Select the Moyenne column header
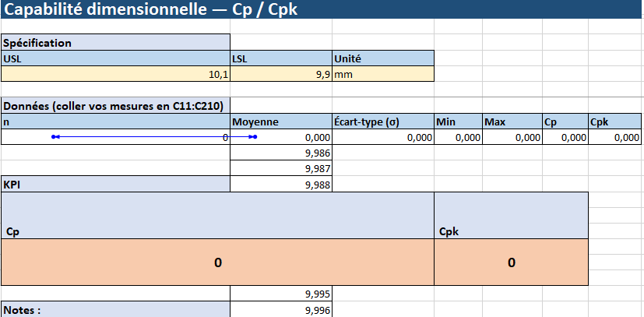Viewport: 644px width, 317px height. coord(280,122)
